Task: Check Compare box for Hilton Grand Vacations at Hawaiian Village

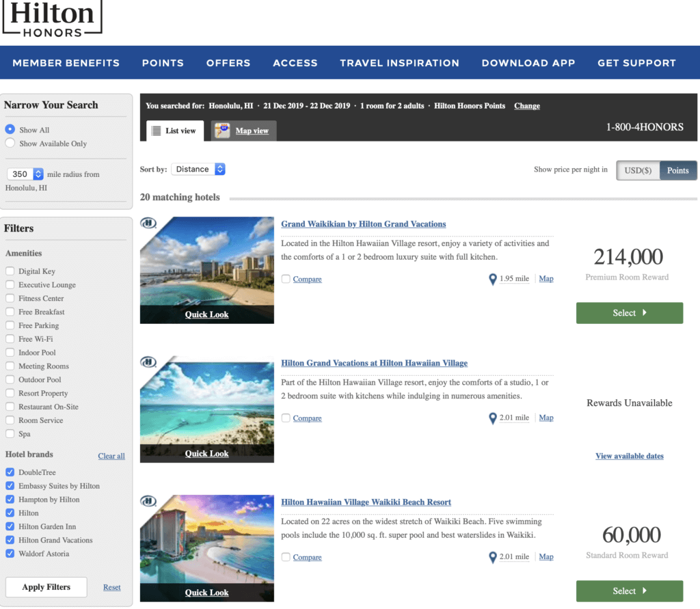Action: pos(286,418)
